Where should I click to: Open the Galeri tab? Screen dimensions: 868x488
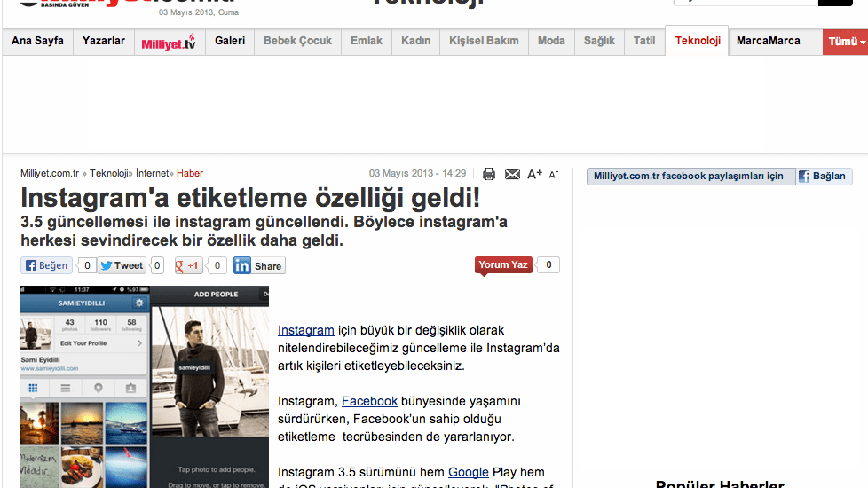(x=230, y=41)
